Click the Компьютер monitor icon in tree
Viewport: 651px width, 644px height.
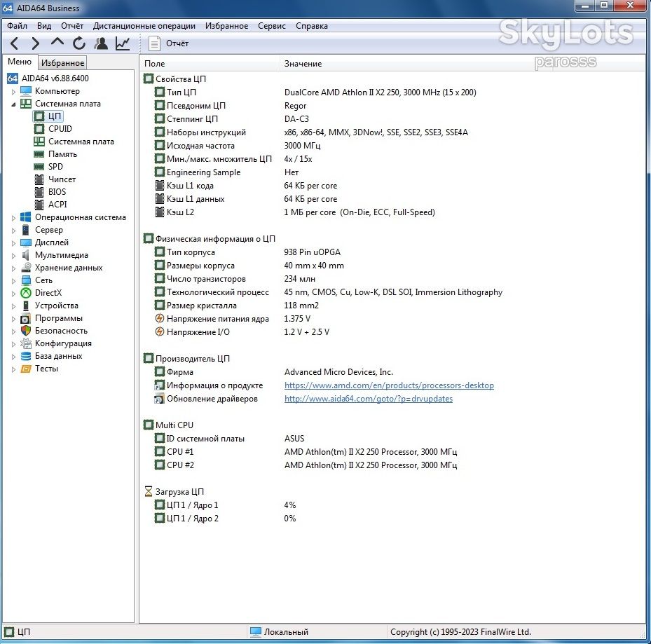26,91
